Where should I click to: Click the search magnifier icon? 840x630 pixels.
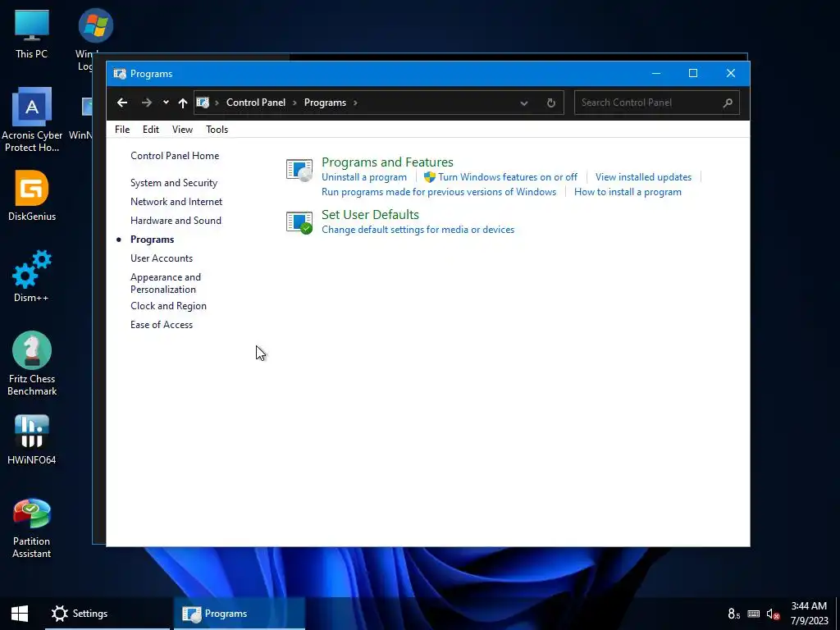click(x=727, y=103)
